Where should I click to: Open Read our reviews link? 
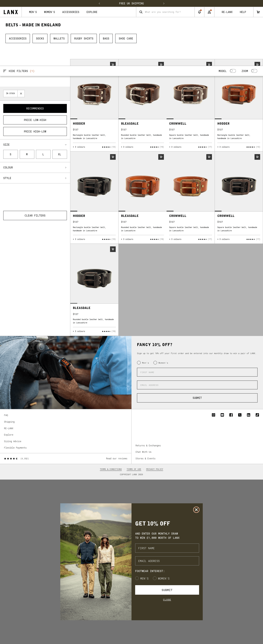click(x=117, y=459)
